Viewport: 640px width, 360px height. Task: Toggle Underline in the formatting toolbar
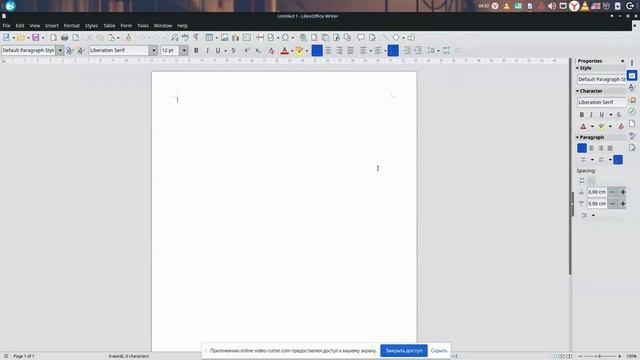click(218, 51)
